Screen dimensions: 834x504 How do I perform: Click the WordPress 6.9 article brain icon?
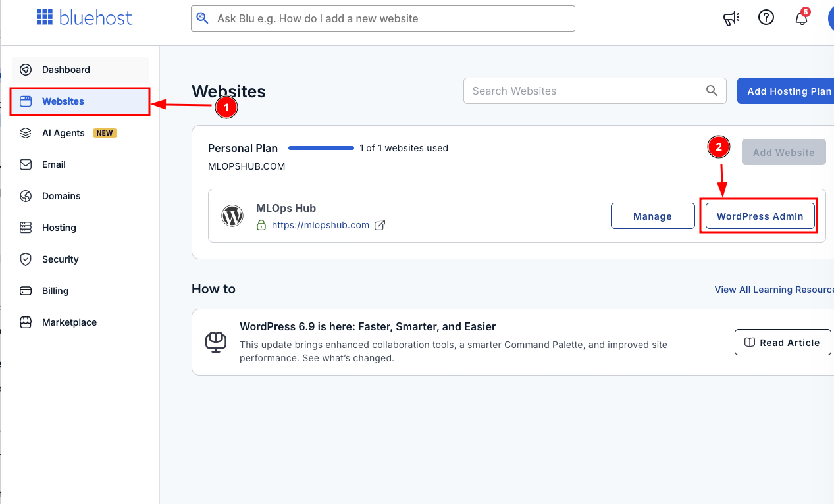(216, 342)
